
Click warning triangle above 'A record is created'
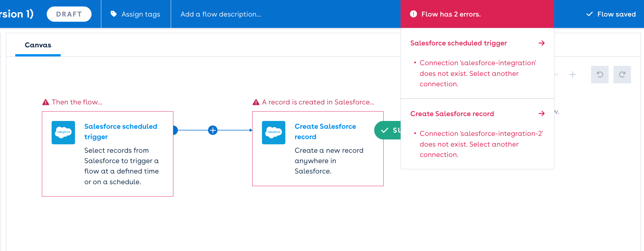coord(256,102)
